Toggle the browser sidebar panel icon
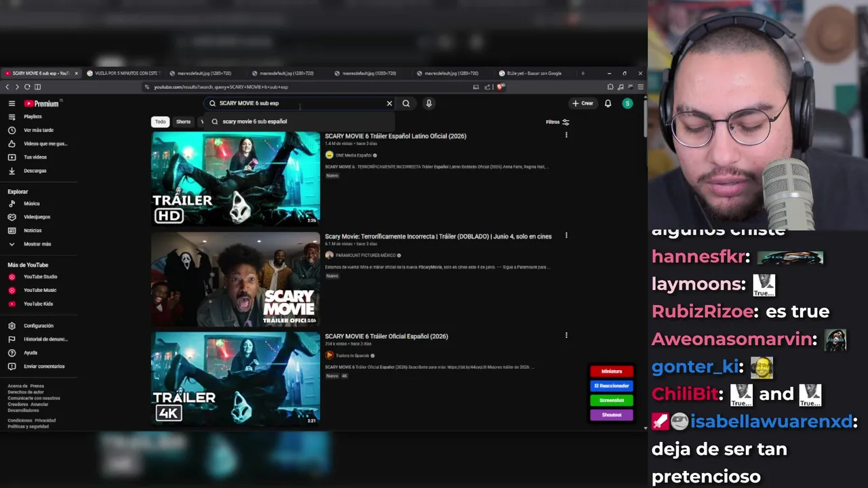The height and width of the screenshot is (488, 868). point(37,87)
